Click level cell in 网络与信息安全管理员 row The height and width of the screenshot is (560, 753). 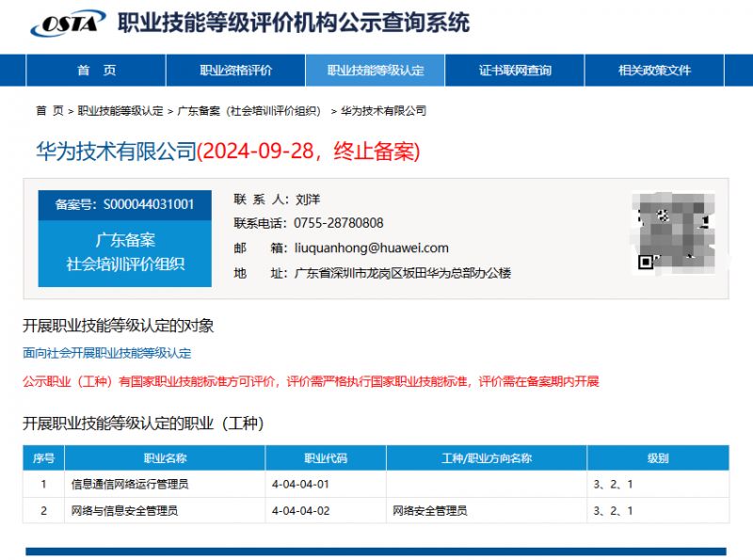click(x=658, y=510)
